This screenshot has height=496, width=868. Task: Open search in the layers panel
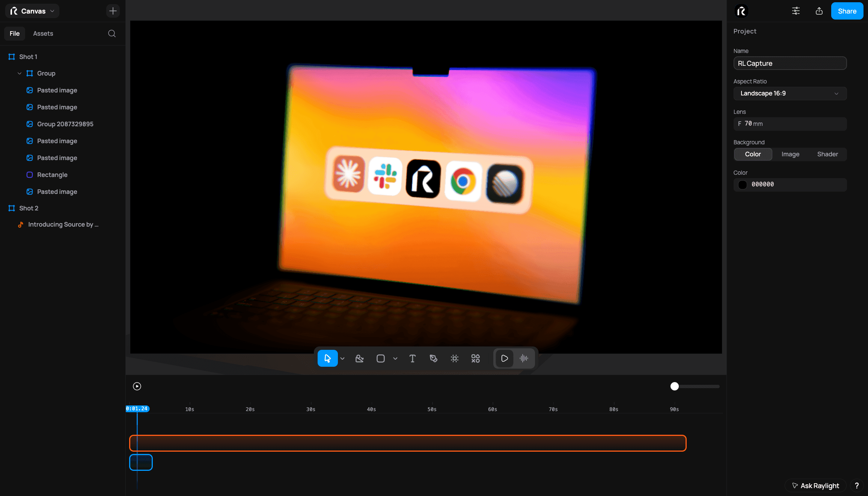112,33
